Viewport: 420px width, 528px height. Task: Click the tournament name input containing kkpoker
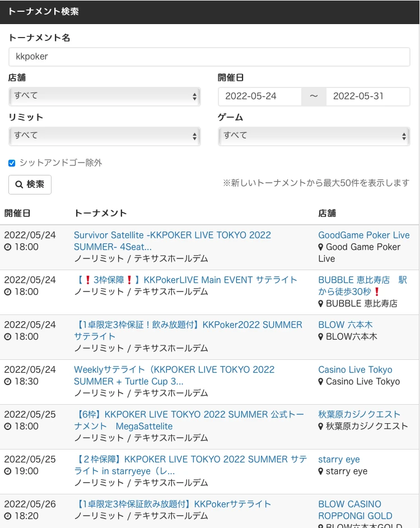[x=209, y=57]
